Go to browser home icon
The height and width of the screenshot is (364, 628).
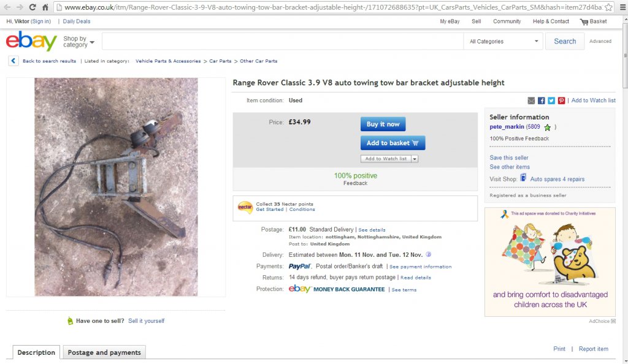point(45,7)
